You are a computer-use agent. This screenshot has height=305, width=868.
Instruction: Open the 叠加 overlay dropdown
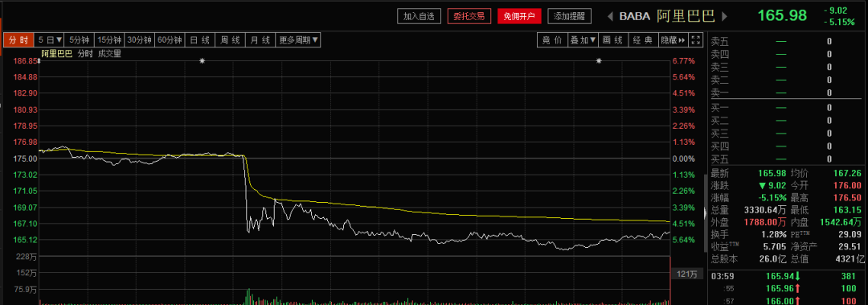click(x=583, y=40)
